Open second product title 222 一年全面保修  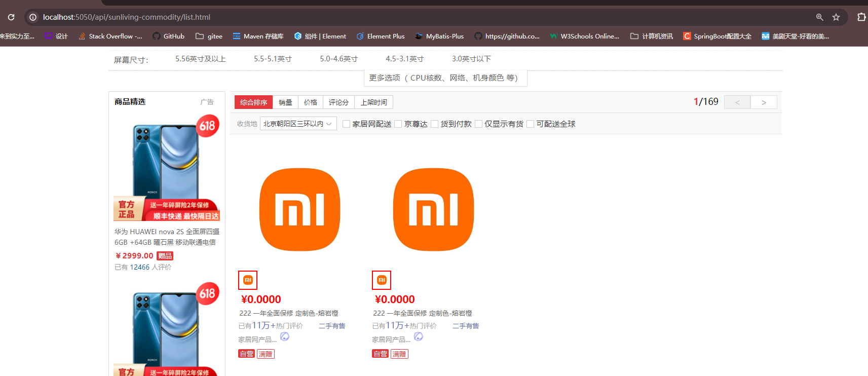423,313
